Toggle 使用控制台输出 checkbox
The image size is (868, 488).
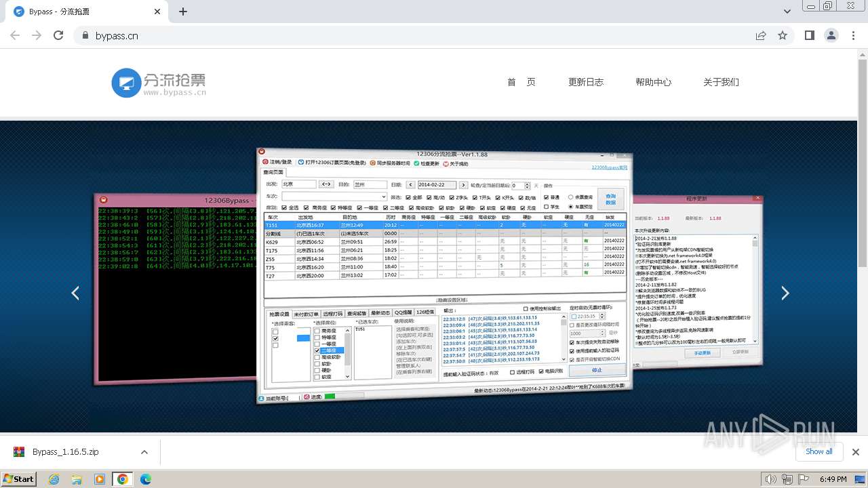[x=526, y=308]
